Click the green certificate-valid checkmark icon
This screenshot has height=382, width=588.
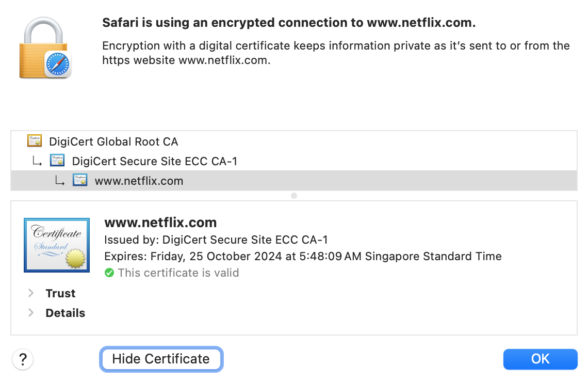[109, 273]
